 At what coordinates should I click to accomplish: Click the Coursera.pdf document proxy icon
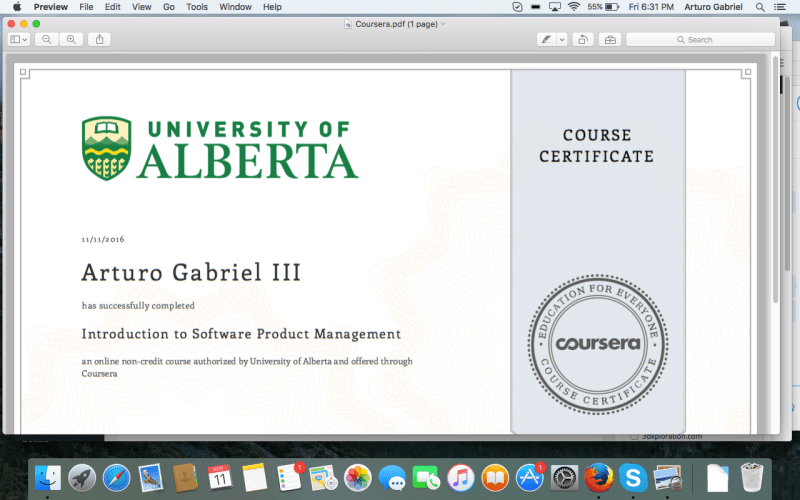[x=348, y=24]
